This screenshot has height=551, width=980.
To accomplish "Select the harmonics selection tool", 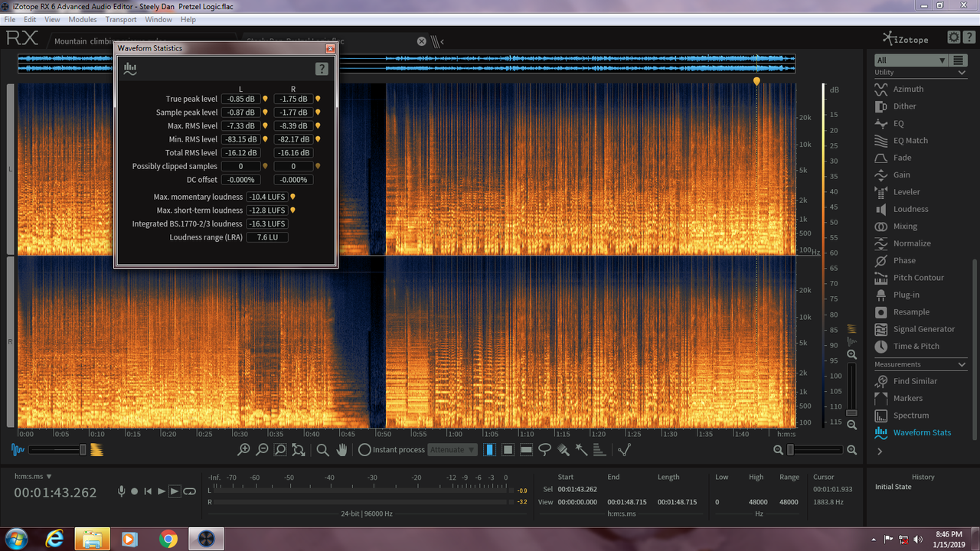I will [599, 450].
